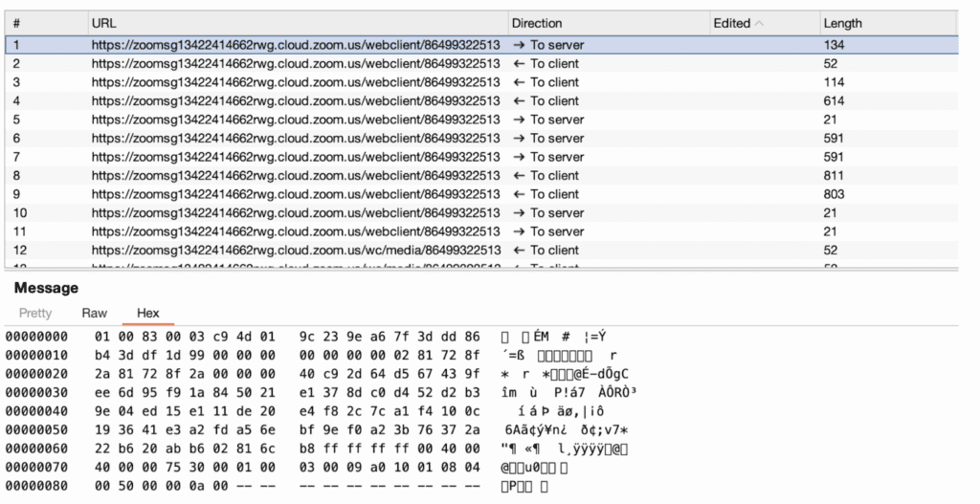Select message row number 7

tap(481, 157)
